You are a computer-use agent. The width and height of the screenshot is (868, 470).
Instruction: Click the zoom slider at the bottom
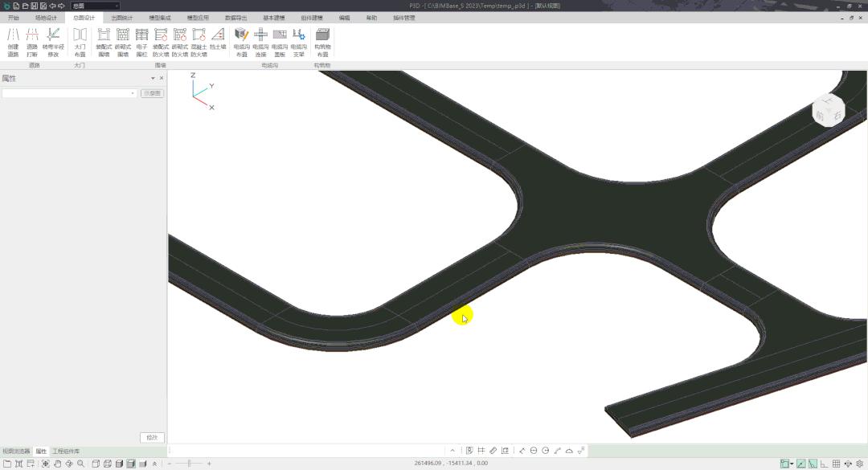click(189, 464)
